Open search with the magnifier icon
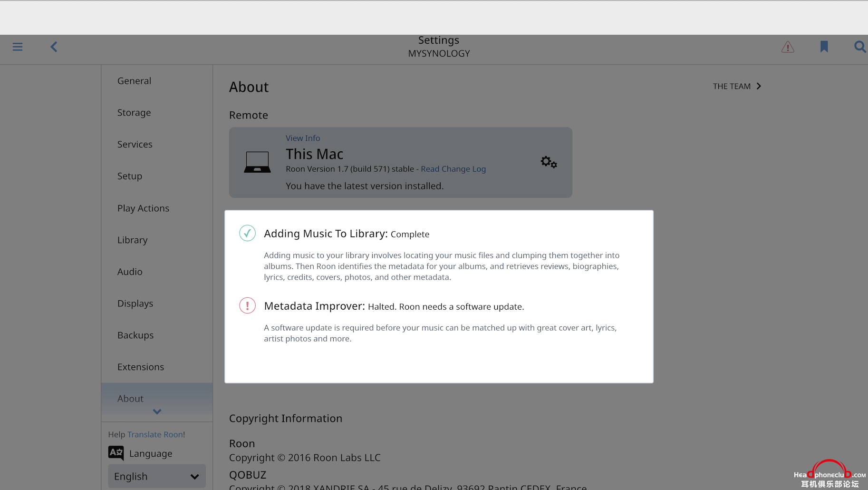This screenshot has height=490, width=868. (x=859, y=47)
